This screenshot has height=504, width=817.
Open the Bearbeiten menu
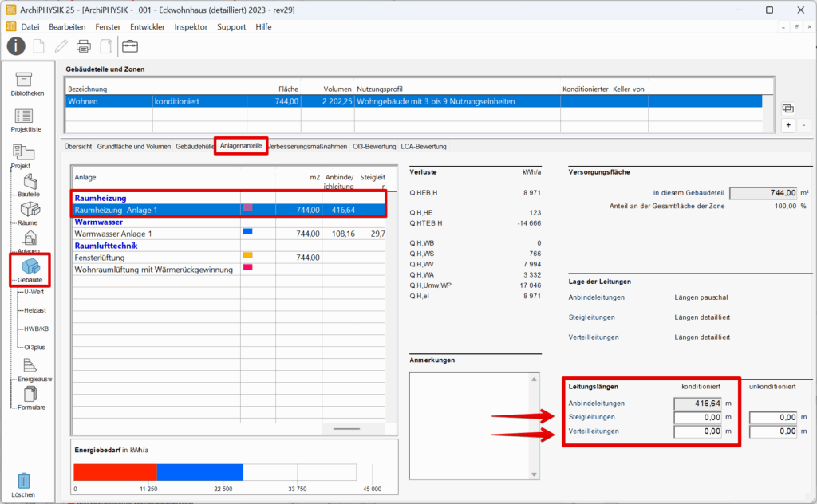point(67,26)
